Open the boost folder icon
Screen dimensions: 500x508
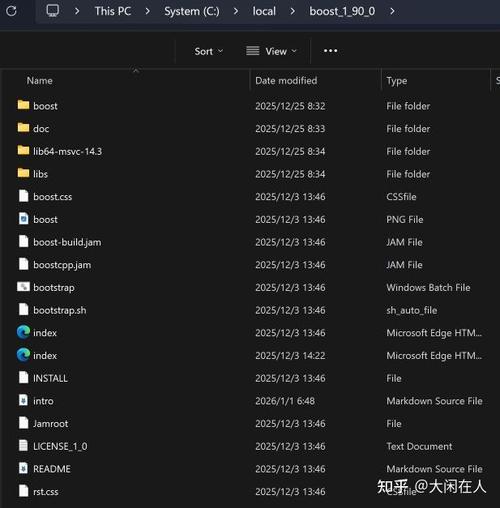pyautogui.click(x=23, y=105)
